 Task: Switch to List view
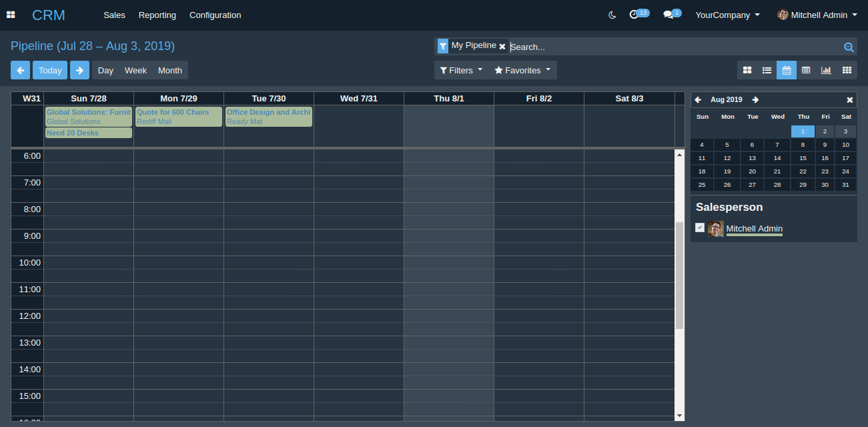(767, 70)
